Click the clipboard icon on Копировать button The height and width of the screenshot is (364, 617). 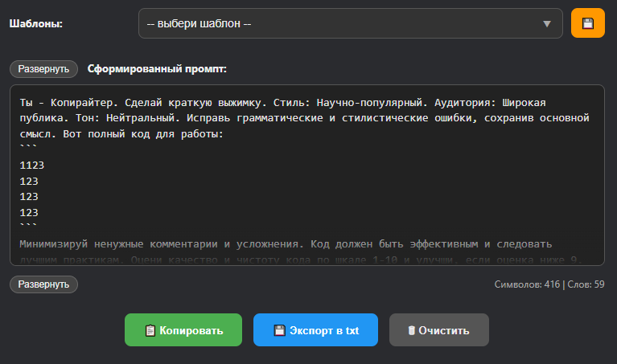pyautogui.click(x=150, y=330)
